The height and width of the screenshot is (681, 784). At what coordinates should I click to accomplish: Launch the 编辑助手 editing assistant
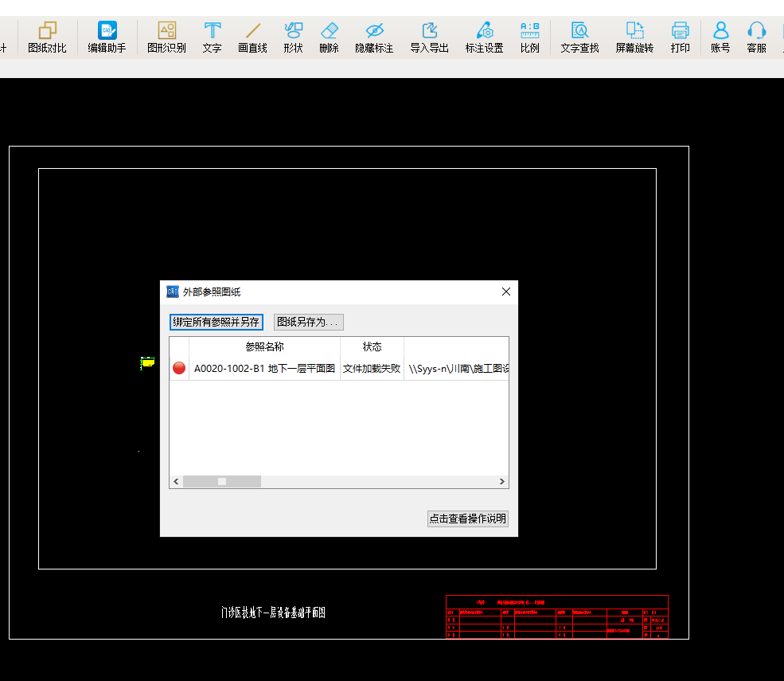point(107,37)
